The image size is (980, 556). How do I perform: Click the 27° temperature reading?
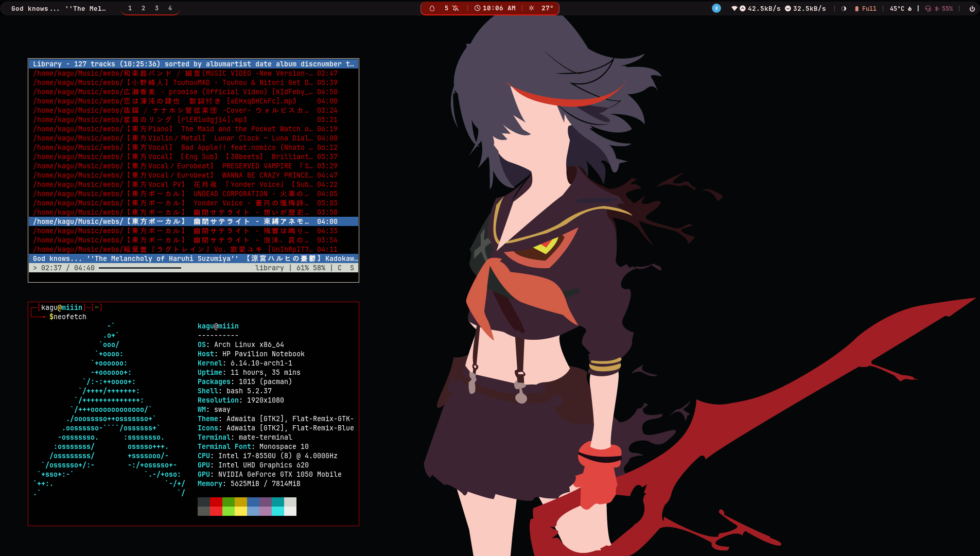click(x=547, y=8)
